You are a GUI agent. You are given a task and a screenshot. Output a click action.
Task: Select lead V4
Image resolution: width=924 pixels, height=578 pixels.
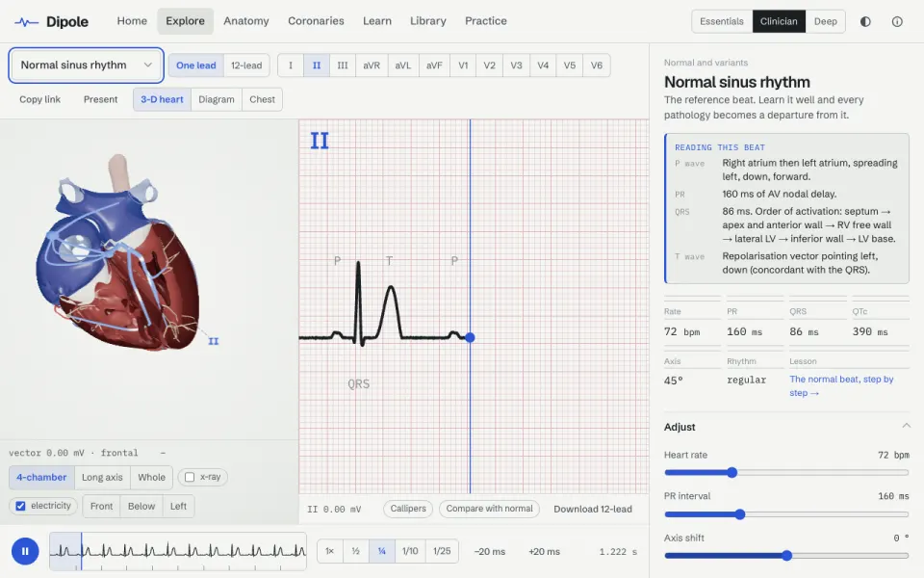543,66
